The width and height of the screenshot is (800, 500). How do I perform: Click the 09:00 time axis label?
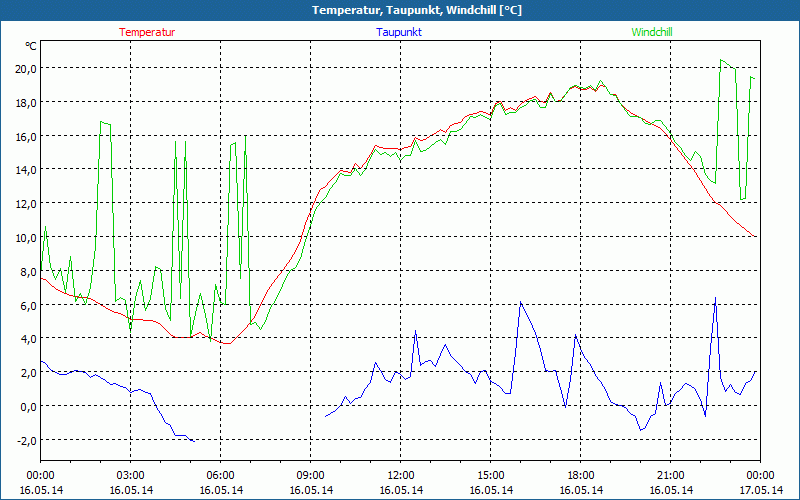coord(310,476)
